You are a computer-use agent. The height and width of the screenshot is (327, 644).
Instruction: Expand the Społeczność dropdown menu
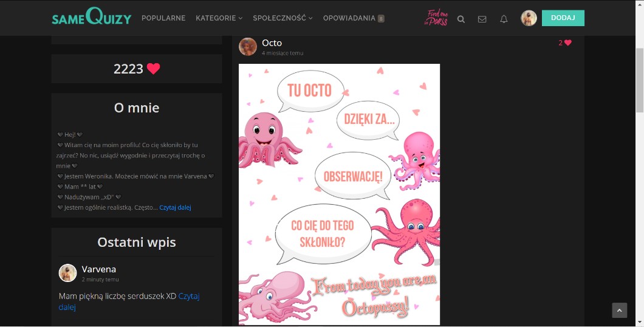283,18
